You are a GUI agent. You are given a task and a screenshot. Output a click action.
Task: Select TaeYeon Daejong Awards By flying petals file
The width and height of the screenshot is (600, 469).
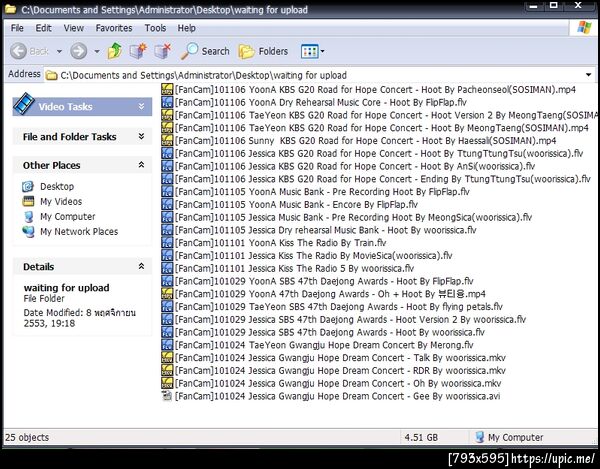click(x=339, y=306)
